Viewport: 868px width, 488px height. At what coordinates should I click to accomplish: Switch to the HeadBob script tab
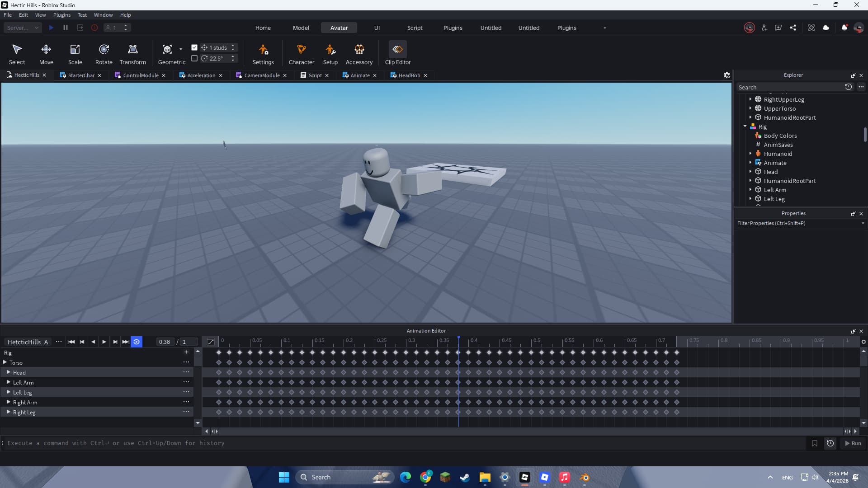(409, 75)
